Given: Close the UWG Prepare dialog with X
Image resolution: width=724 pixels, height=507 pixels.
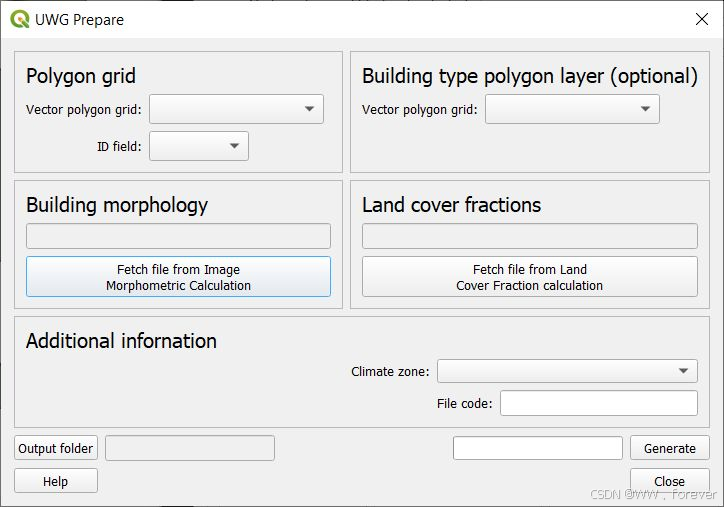Looking at the screenshot, I should click(x=701, y=19).
